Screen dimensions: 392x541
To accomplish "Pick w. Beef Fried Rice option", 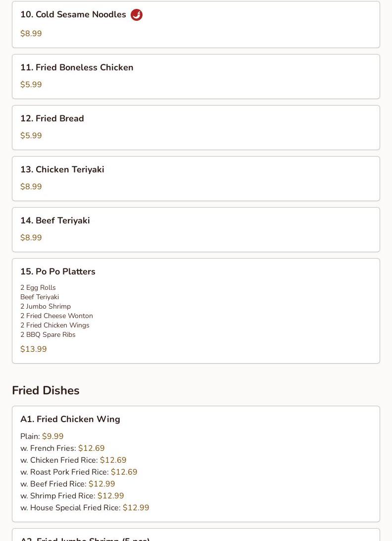I will (x=68, y=484).
